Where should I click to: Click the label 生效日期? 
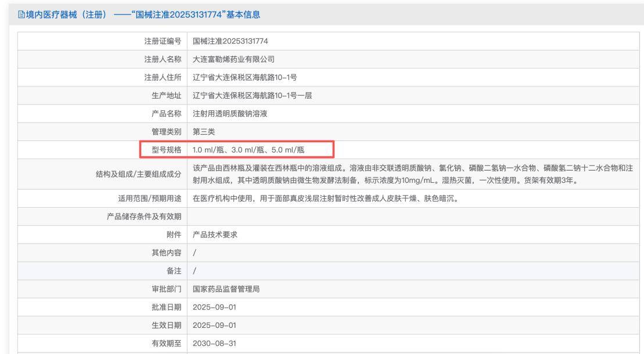click(166, 325)
